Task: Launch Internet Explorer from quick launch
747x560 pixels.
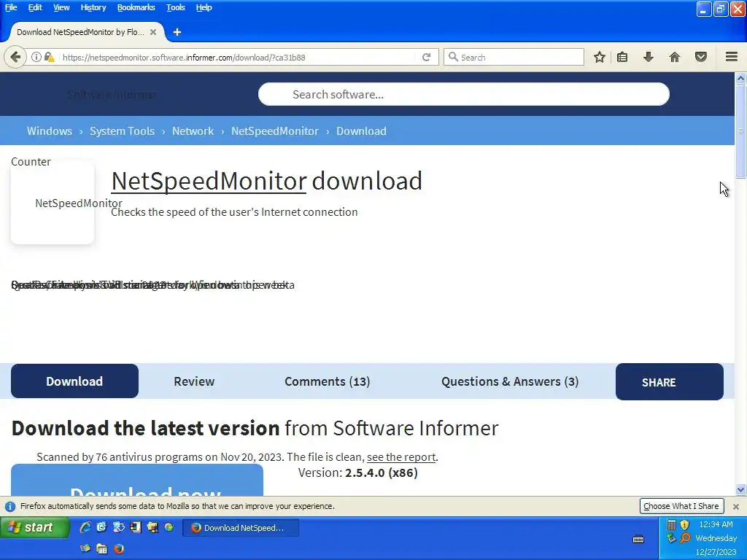Action: tap(85, 527)
